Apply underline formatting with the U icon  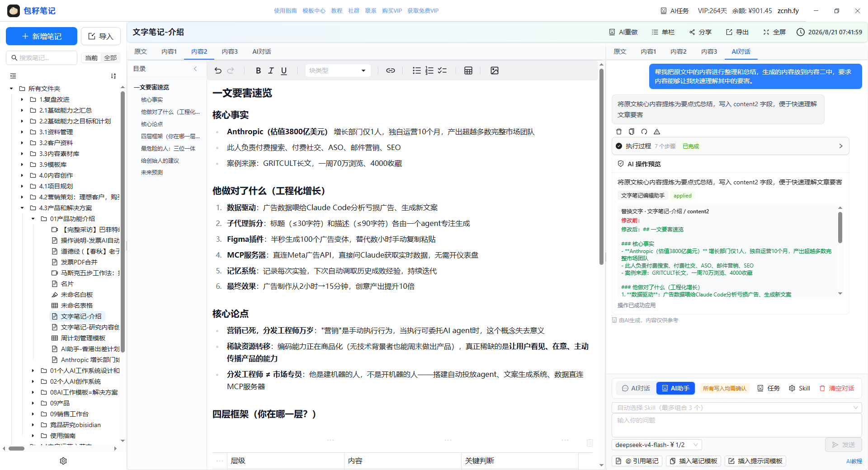tap(284, 70)
